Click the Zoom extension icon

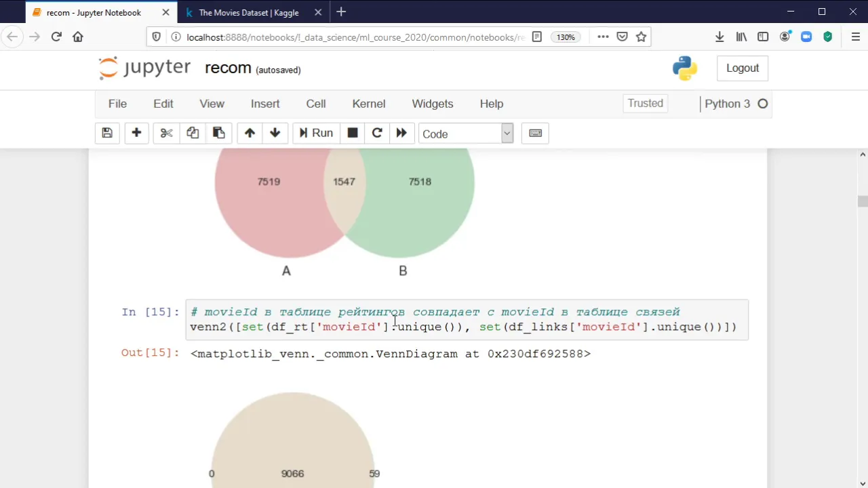806,37
